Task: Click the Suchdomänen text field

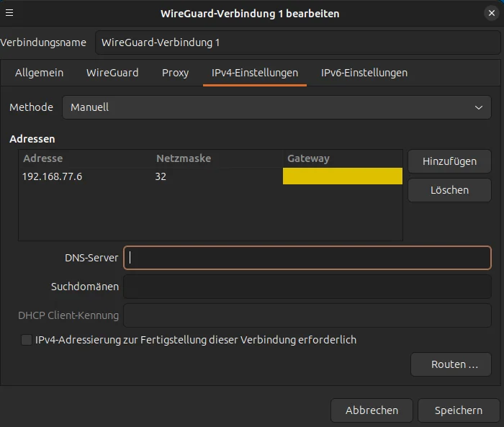Action: 307,287
